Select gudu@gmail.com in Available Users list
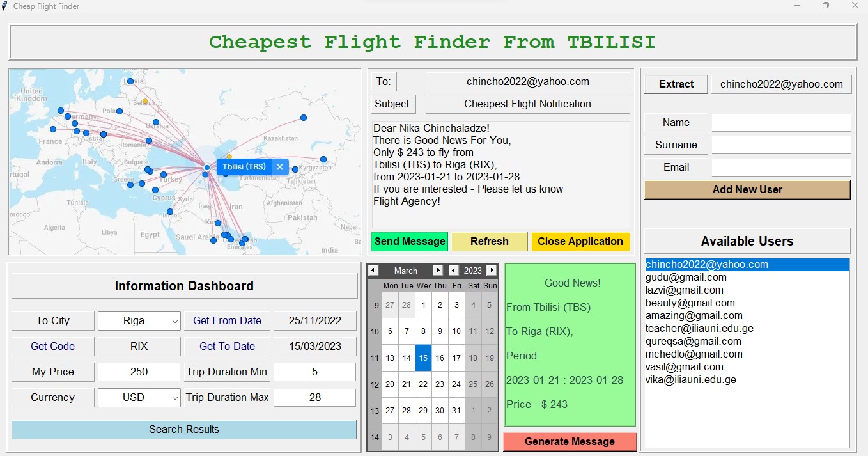 (686, 277)
